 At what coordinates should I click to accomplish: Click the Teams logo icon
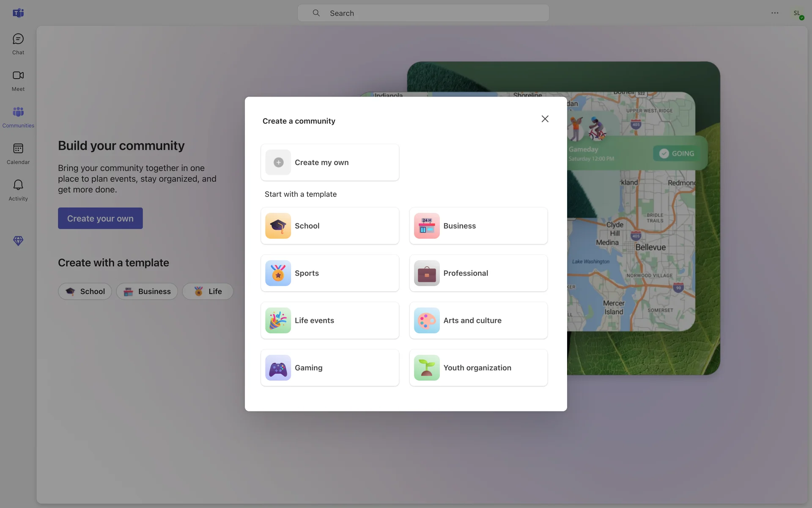pos(18,13)
